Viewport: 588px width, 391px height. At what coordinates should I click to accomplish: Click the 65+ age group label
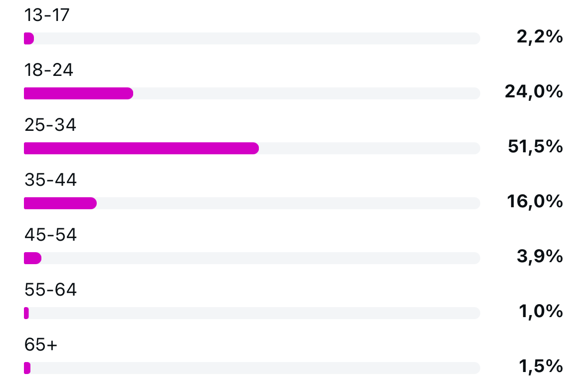[41, 345]
